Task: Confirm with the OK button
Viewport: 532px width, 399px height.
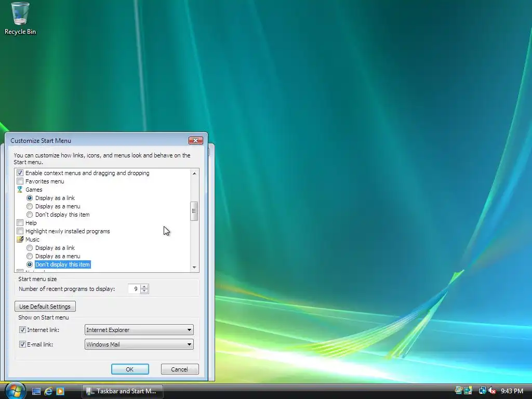Action: point(130,369)
